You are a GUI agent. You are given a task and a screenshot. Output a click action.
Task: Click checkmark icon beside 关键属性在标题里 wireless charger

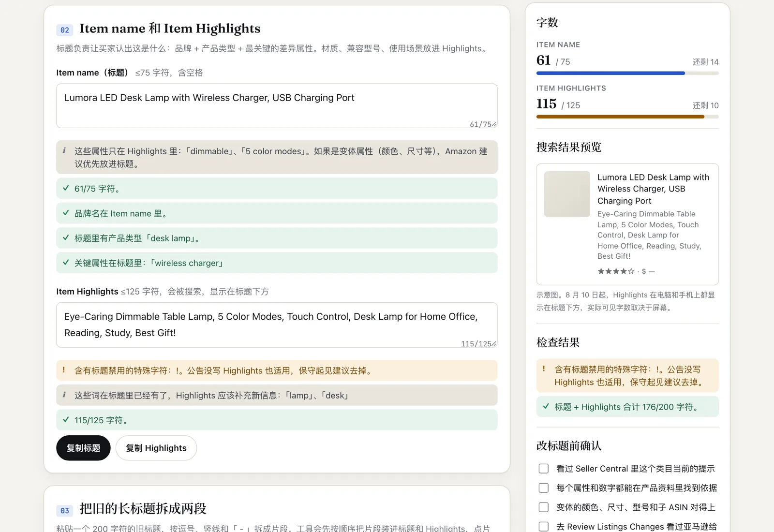[x=66, y=263]
